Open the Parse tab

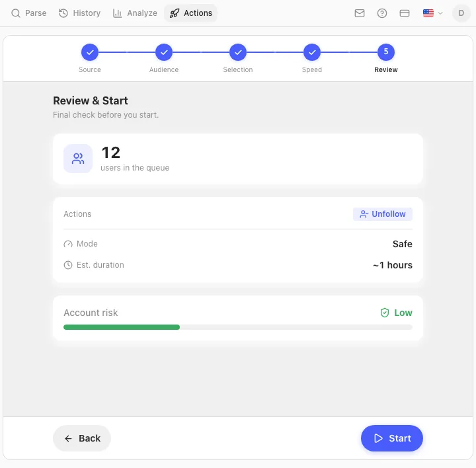pyautogui.click(x=29, y=13)
